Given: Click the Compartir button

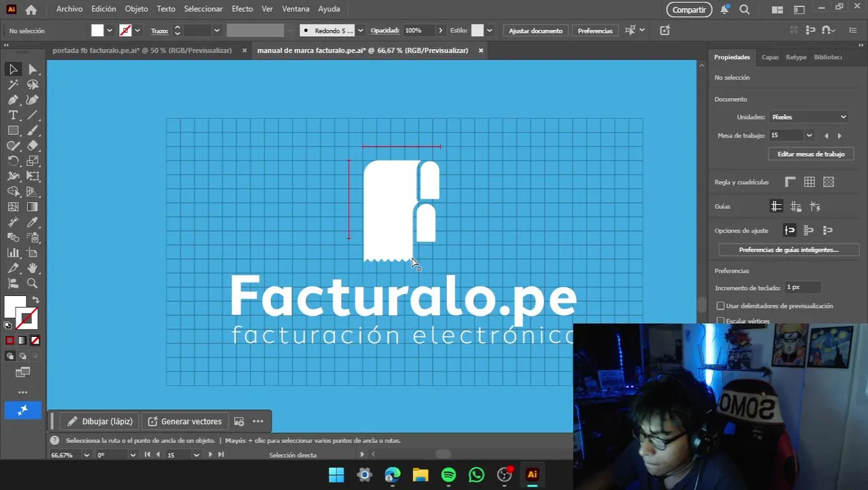Looking at the screenshot, I should tap(689, 10).
